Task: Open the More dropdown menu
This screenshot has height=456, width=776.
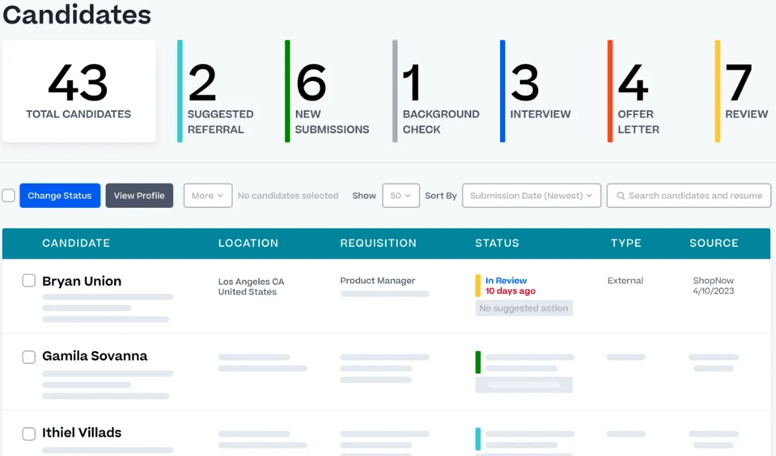Action: 207,196
